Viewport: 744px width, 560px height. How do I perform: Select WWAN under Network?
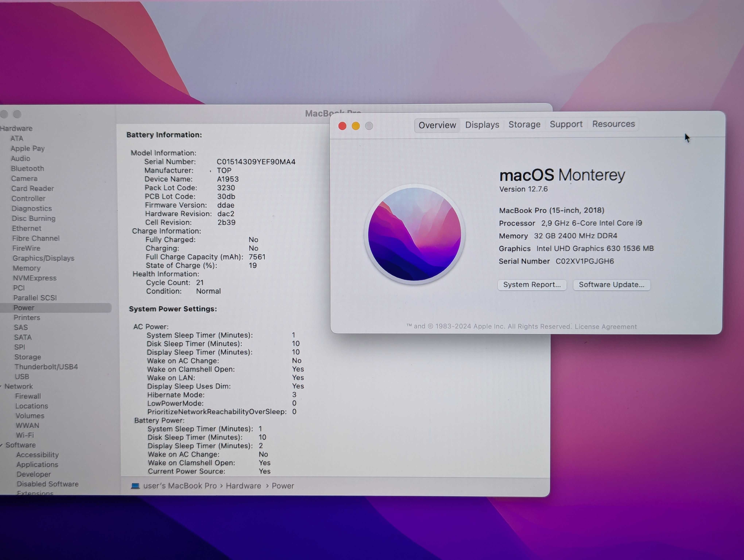[28, 425]
